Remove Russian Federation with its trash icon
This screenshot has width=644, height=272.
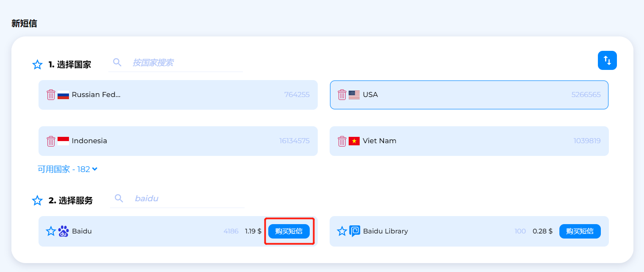point(51,94)
